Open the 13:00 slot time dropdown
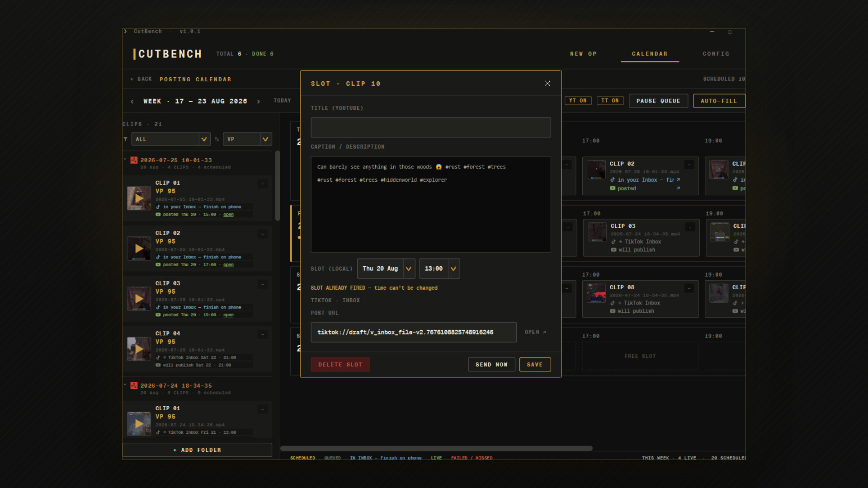The width and height of the screenshot is (868, 488). [x=439, y=269]
